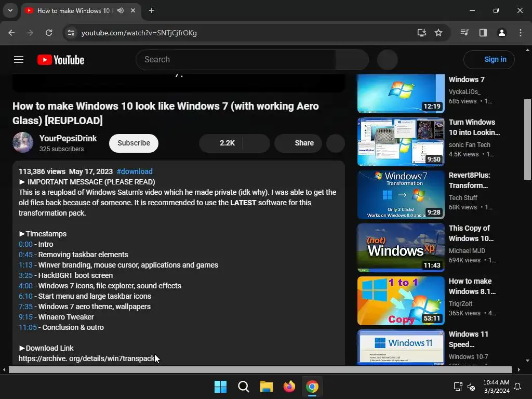This screenshot has height=399, width=532.
Task: Jump to the 0:45 timestamp
Action: 25,255
